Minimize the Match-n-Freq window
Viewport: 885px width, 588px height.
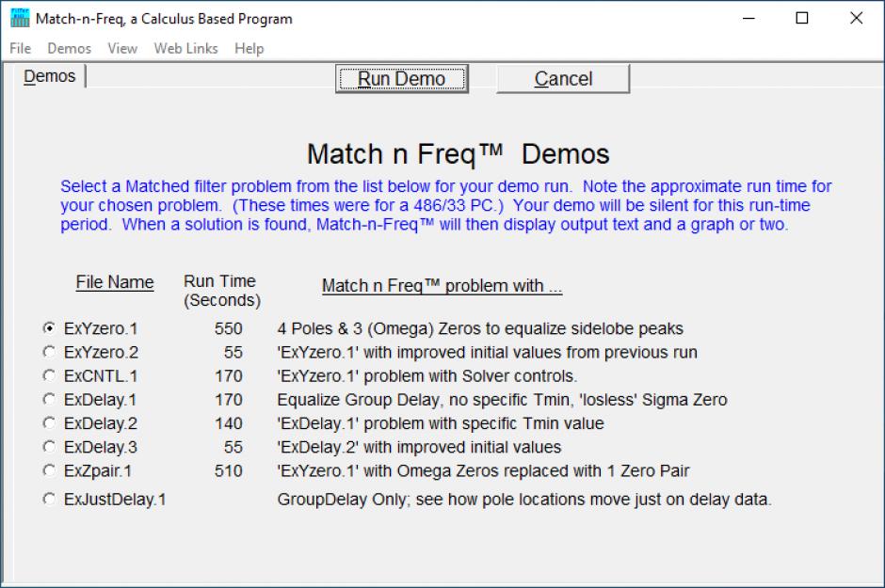click(x=748, y=19)
